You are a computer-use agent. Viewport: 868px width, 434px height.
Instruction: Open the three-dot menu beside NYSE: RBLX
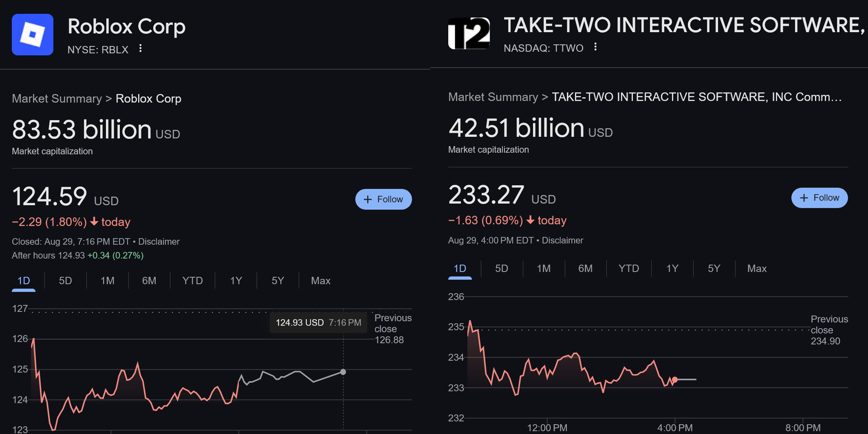point(140,48)
